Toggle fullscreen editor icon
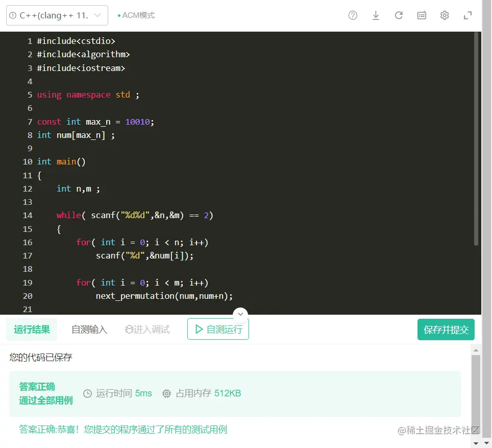This screenshot has height=448, width=492. pyautogui.click(x=468, y=15)
